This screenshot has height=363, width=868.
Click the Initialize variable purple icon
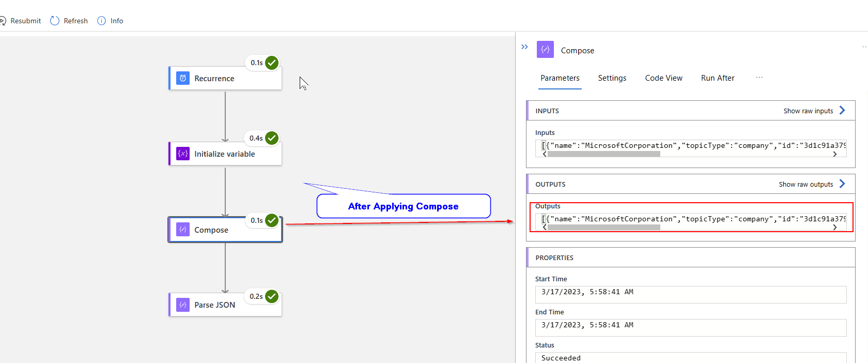[183, 154]
